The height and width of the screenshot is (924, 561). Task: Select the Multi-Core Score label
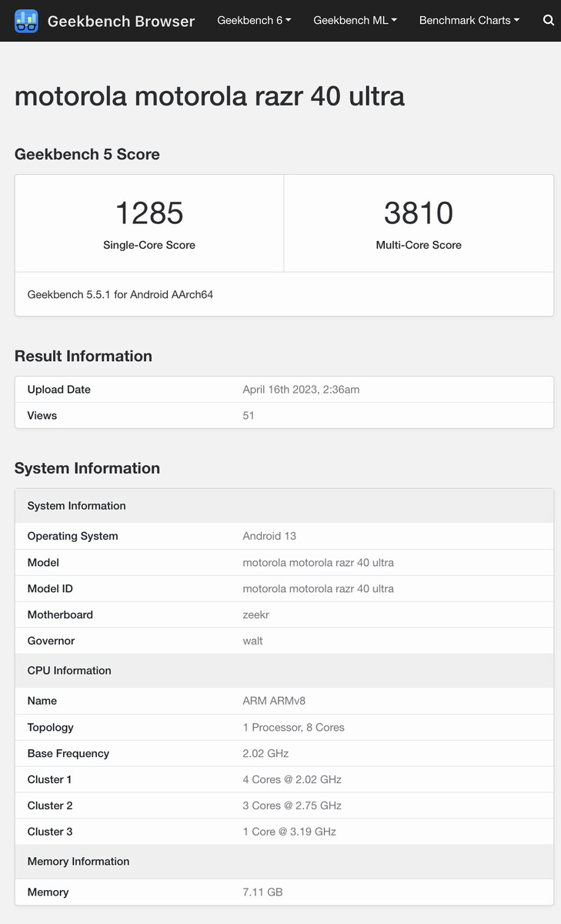(419, 245)
